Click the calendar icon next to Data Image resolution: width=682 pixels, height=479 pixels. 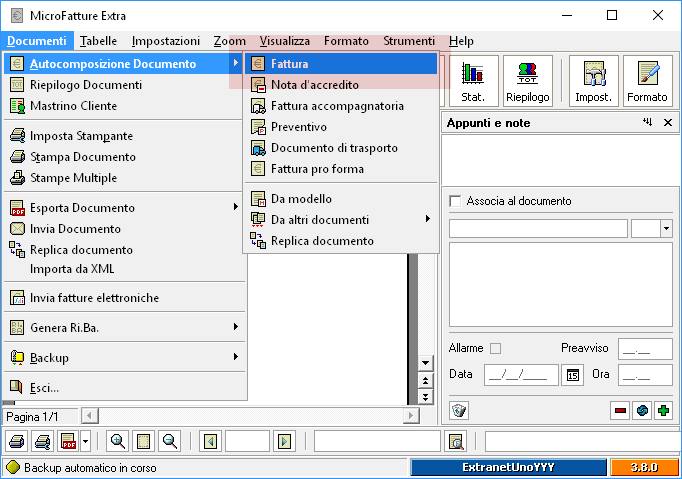(x=572, y=375)
